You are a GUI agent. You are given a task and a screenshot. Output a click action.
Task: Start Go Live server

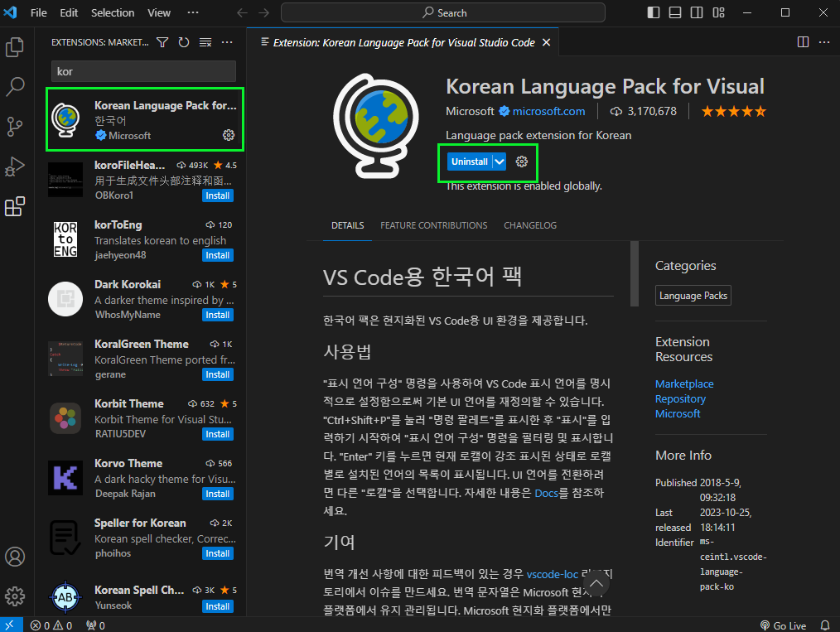click(x=783, y=625)
